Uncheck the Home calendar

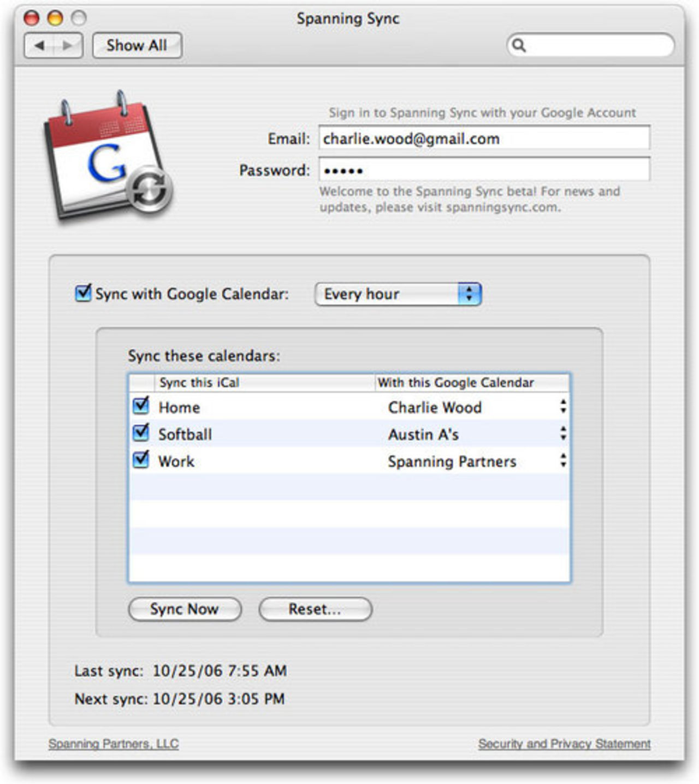coord(140,406)
